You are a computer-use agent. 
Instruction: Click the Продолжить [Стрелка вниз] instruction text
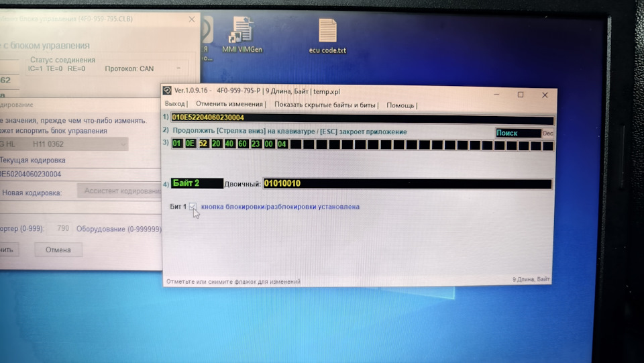(290, 132)
